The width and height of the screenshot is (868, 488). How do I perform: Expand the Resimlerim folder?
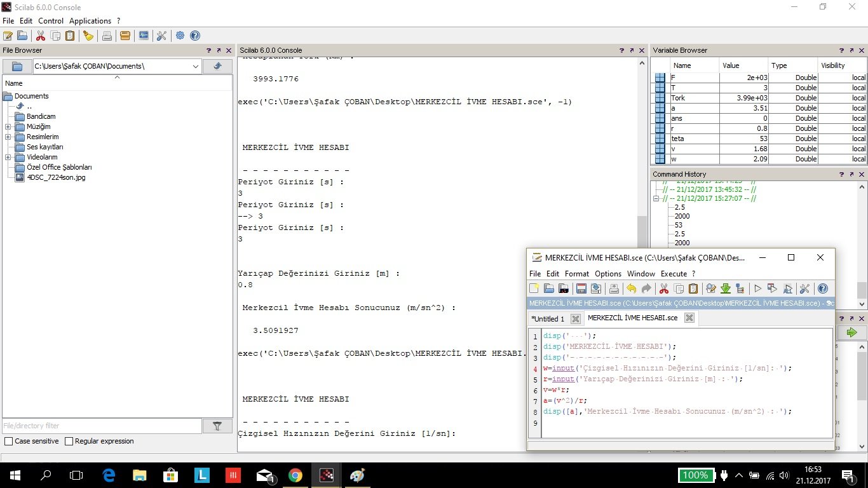tap(8, 137)
